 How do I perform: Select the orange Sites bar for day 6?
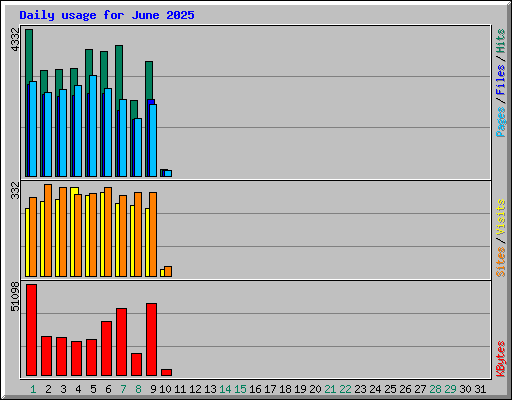coord(108,232)
